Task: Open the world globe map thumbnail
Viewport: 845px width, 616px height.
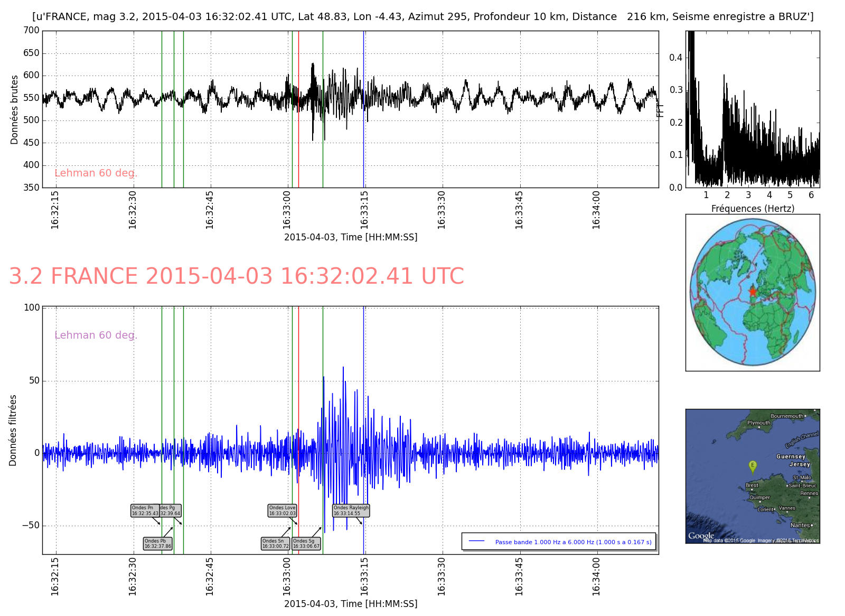Action: [752, 292]
